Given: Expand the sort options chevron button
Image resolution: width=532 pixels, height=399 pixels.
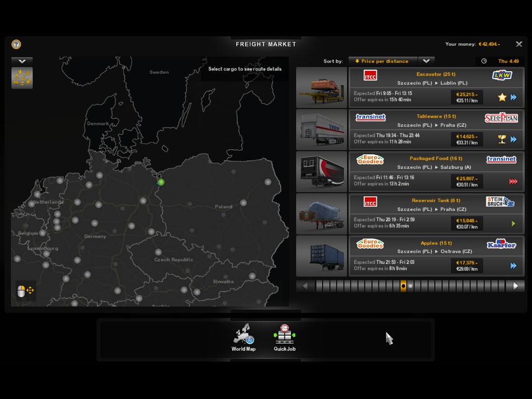Looking at the screenshot, I should pyautogui.click(x=426, y=61).
